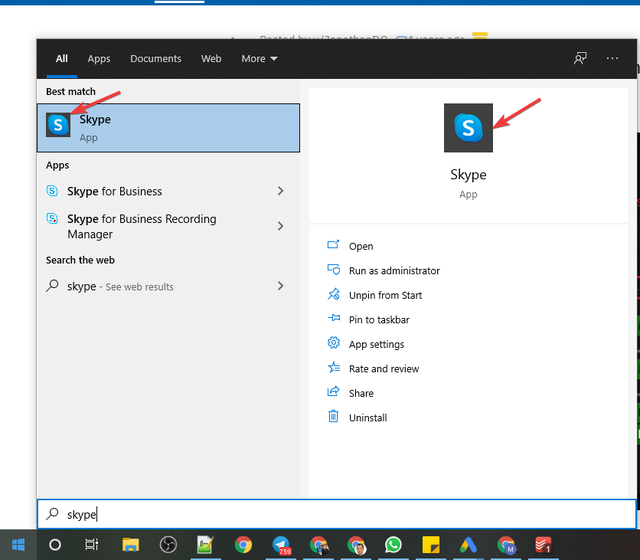Viewport: 640px width, 560px height.
Task: Click Uninstall for Skype
Action: (368, 418)
